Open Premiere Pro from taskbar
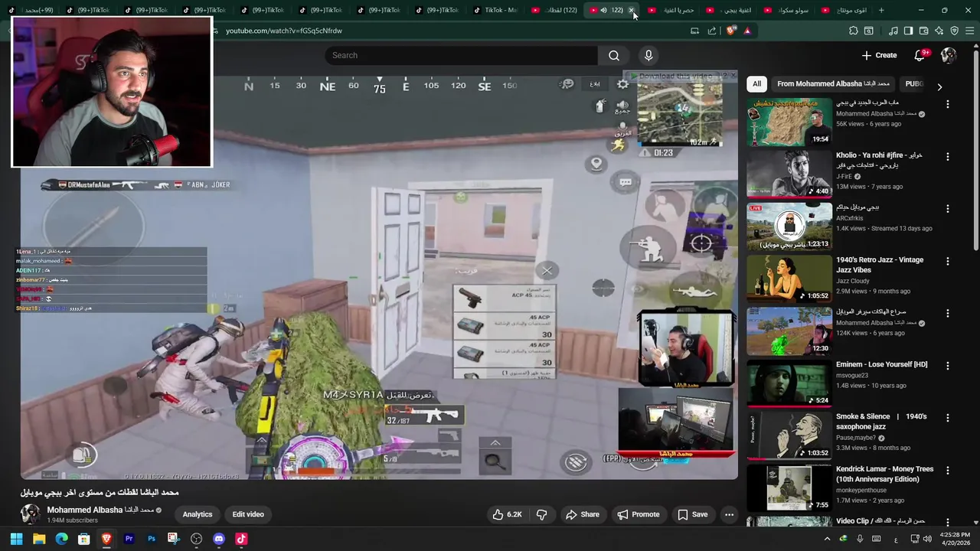Image resolution: width=980 pixels, height=551 pixels. tap(129, 539)
